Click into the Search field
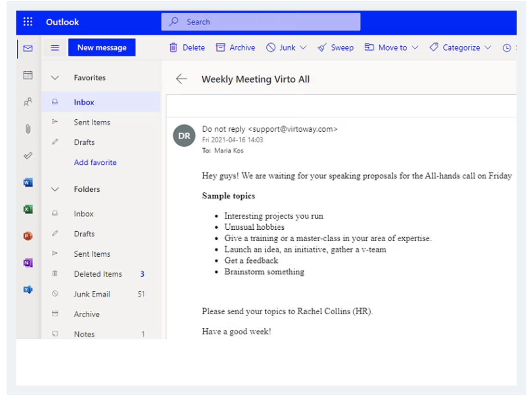The height and width of the screenshot is (396, 532). (261, 22)
